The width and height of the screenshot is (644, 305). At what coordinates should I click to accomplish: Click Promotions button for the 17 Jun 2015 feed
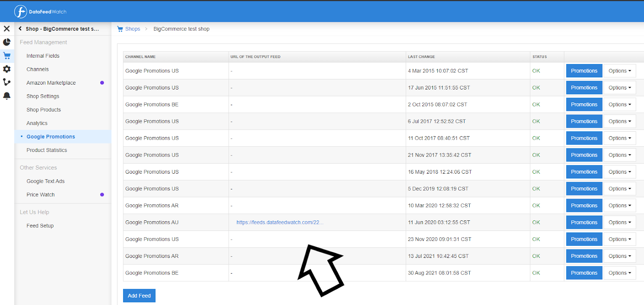[584, 88]
